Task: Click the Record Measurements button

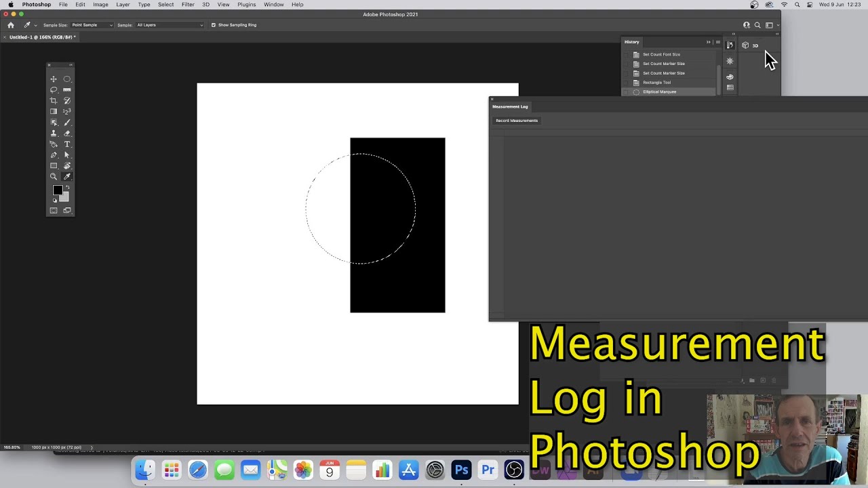Action: pyautogui.click(x=517, y=121)
